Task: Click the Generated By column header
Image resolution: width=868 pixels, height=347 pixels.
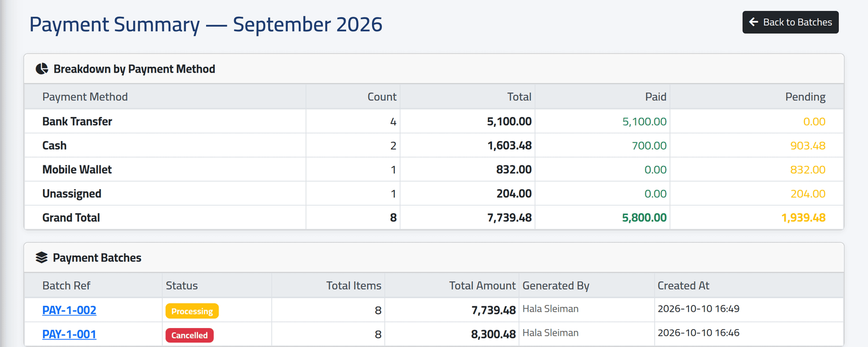Action: coord(556,286)
